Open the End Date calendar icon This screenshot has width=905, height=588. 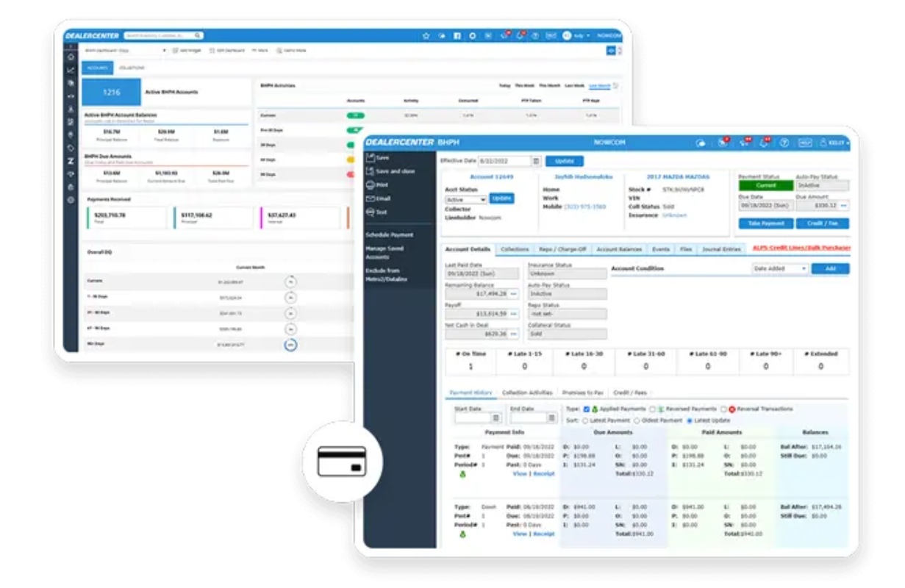(552, 417)
